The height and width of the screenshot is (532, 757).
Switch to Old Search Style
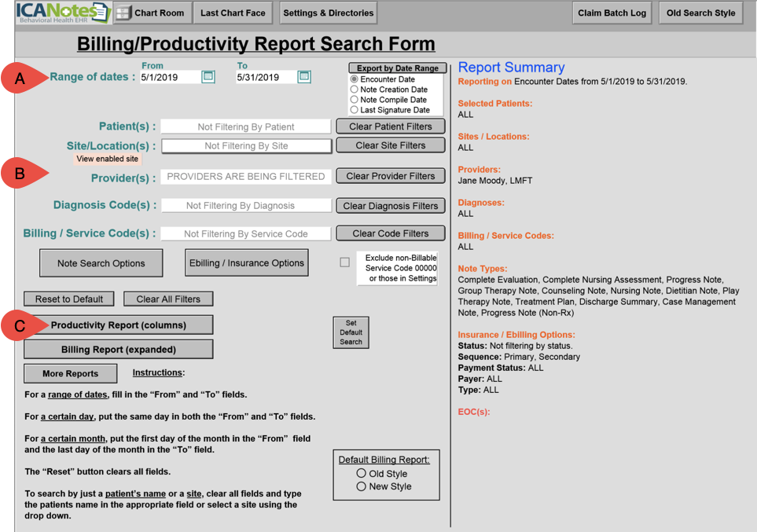pyautogui.click(x=700, y=13)
